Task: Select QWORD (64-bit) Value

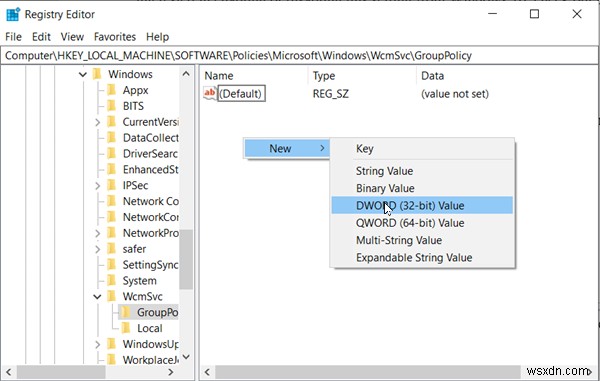Action: pos(422,223)
